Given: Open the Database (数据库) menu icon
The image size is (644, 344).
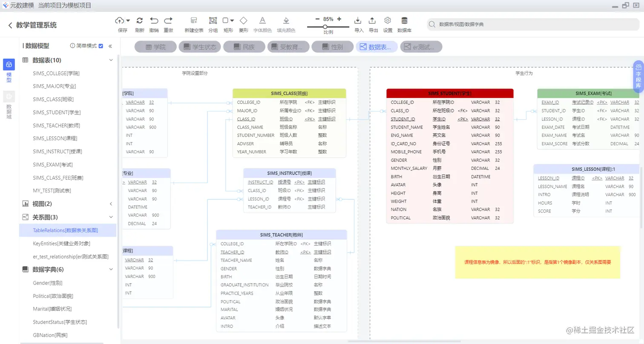Looking at the screenshot, I should (404, 20).
